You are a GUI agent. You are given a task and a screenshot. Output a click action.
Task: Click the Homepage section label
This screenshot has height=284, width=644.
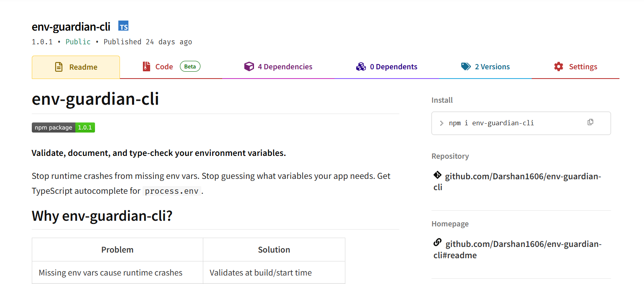point(450,224)
